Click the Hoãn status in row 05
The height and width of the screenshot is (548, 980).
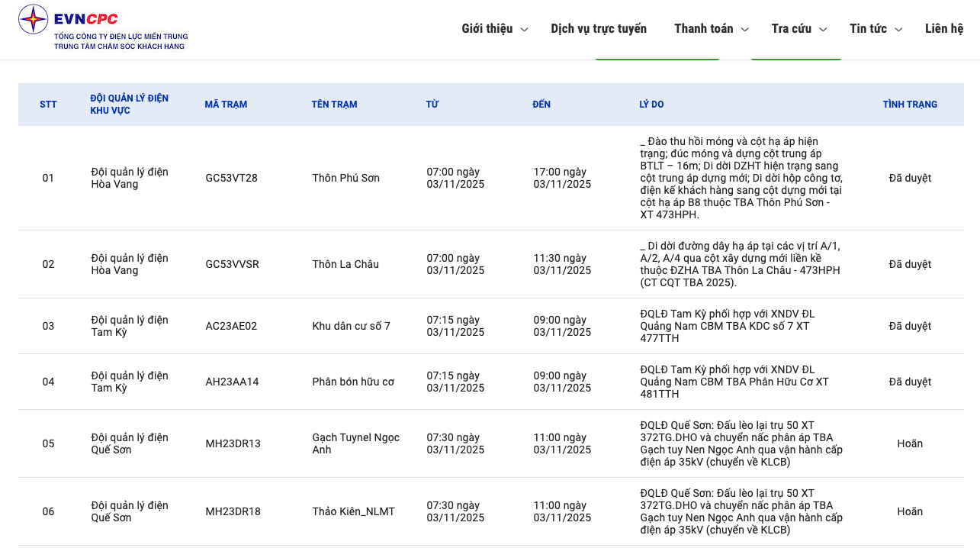click(910, 443)
